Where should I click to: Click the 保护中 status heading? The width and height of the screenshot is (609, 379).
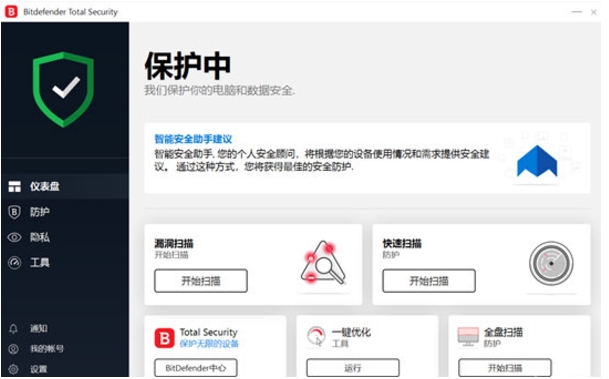point(188,66)
